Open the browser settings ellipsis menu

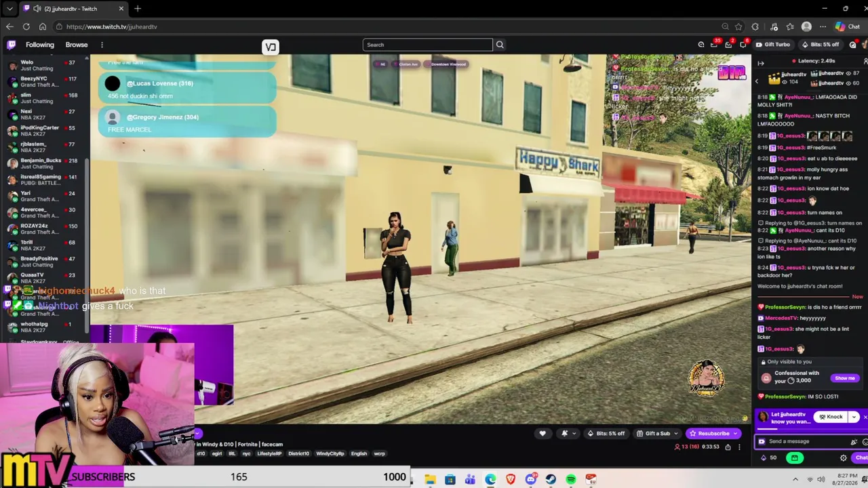823,26
